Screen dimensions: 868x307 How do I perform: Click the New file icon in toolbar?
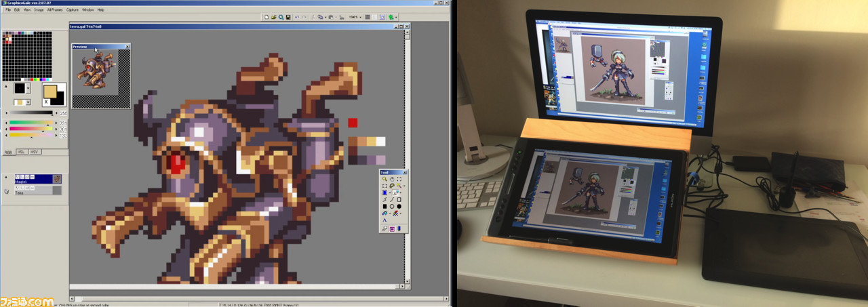point(267,17)
